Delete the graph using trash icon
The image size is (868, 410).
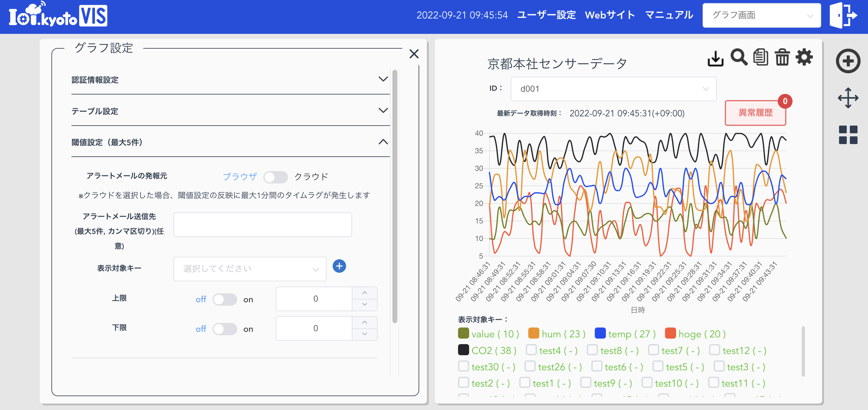click(782, 57)
